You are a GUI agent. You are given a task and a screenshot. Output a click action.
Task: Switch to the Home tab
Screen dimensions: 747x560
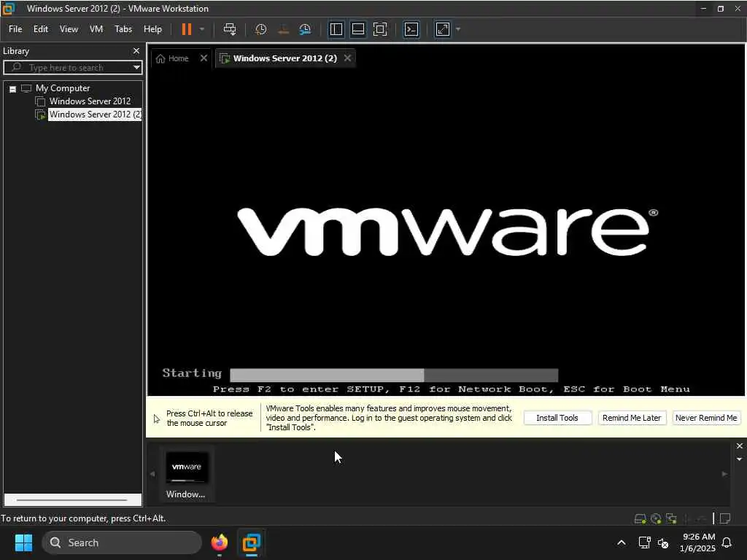pyautogui.click(x=172, y=58)
